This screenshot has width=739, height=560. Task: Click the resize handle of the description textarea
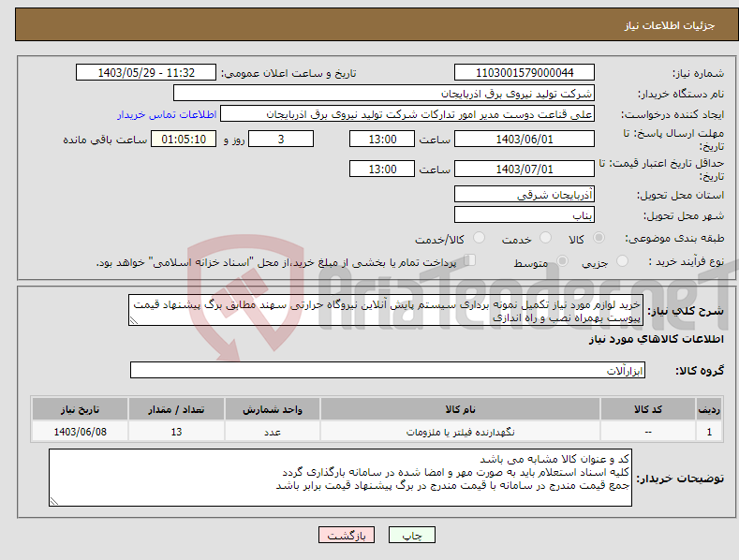coord(134,321)
